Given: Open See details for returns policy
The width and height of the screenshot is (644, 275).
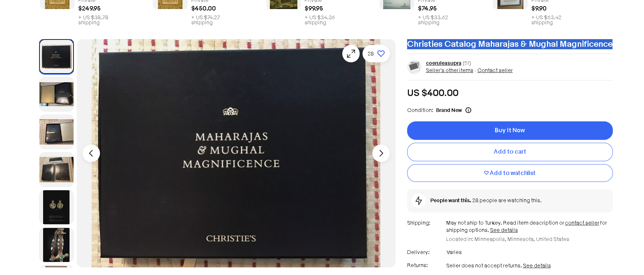Looking at the screenshot, I should tap(537, 266).
